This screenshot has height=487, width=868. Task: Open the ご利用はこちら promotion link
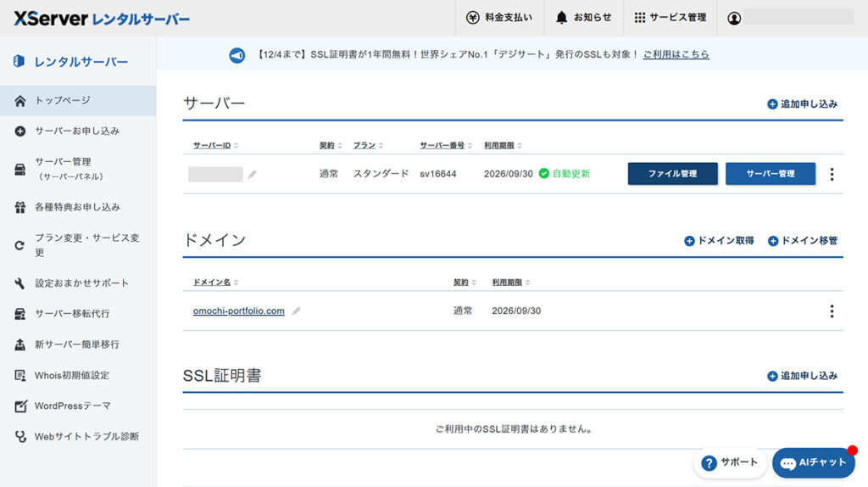click(x=676, y=54)
